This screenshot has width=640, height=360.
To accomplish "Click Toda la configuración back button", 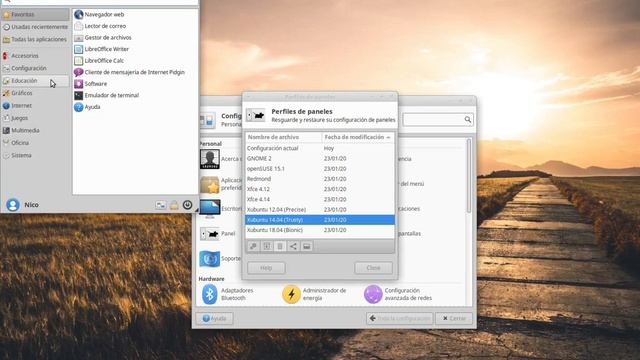I will [x=400, y=318].
